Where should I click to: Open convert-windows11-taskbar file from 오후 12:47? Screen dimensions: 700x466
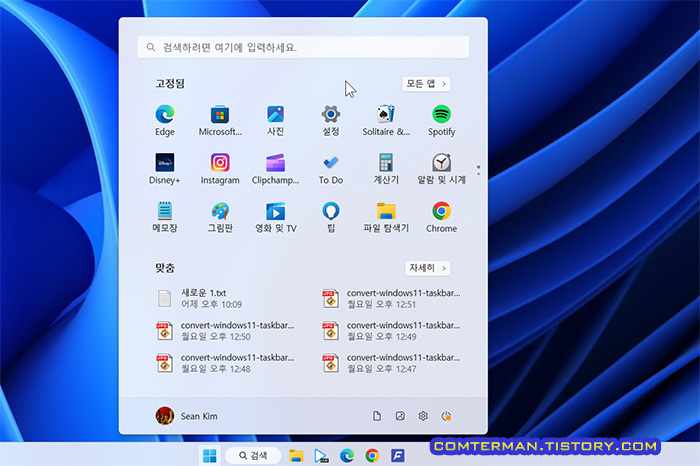pyautogui.click(x=392, y=363)
